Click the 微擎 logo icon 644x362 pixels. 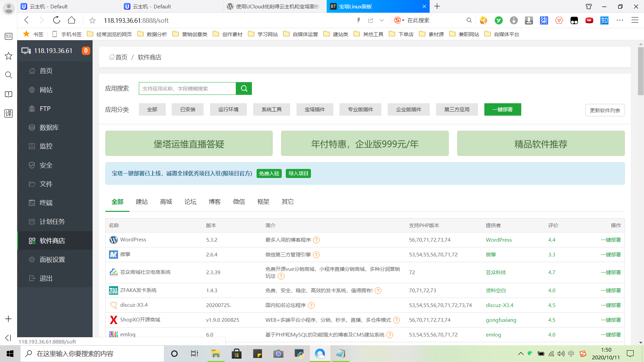point(114,255)
